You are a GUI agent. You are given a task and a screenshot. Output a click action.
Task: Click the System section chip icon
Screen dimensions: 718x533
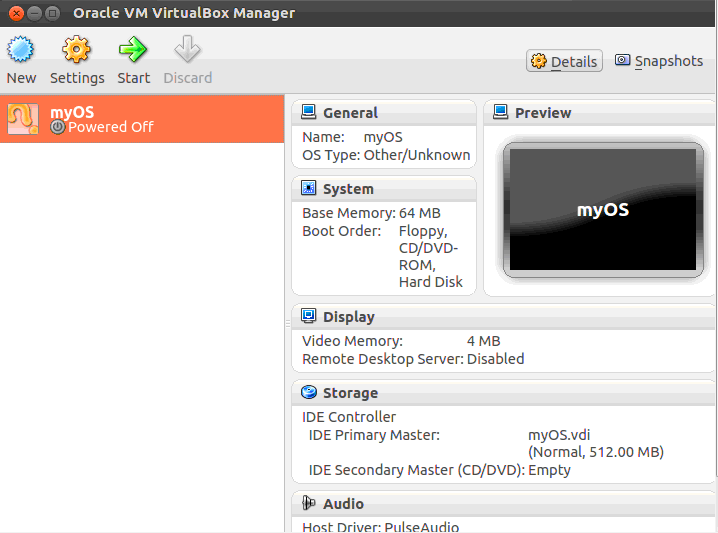pos(308,188)
